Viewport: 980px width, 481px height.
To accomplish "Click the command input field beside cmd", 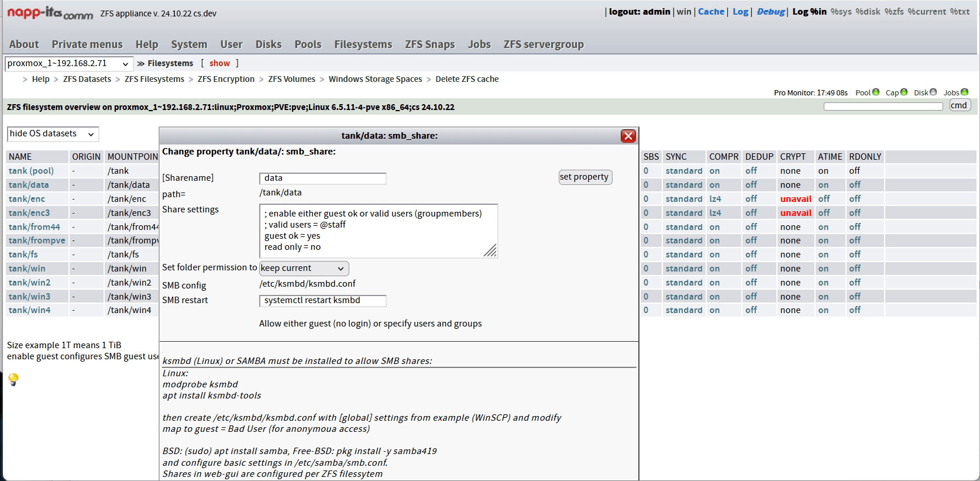I will point(883,106).
